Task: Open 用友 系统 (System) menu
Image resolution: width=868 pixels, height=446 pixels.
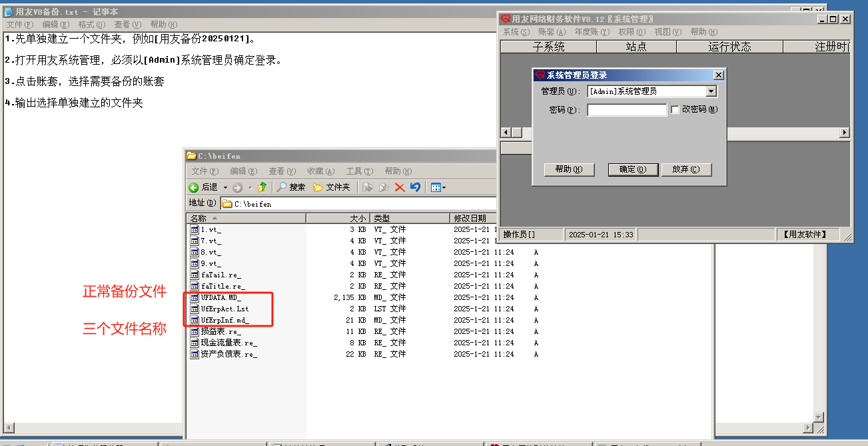Action: point(516,32)
